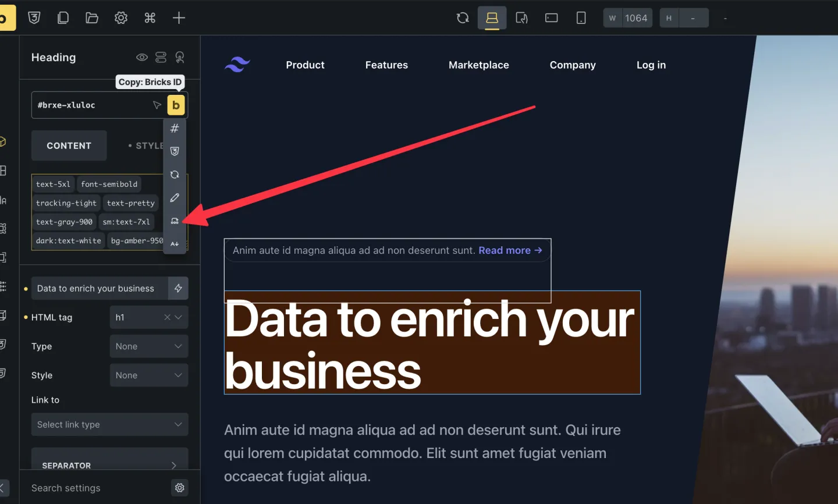Click the Marketplace navigation item
Screen dimensions: 838x504
(x=478, y=65)
